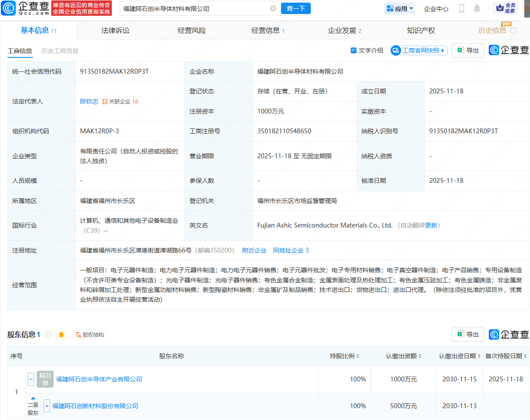Collapse 福建阿石创半导体产业有限公司 shareholder row

click(x=30, y=379)
